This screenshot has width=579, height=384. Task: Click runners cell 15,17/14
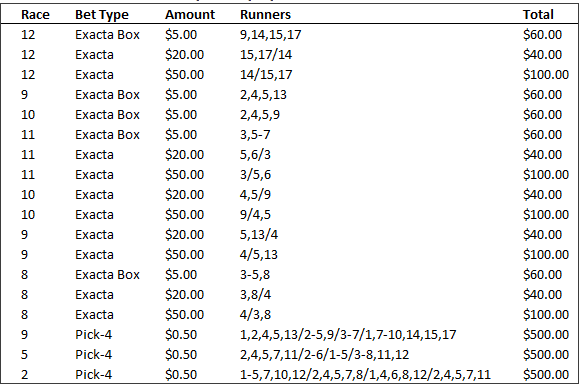point(266,55)
